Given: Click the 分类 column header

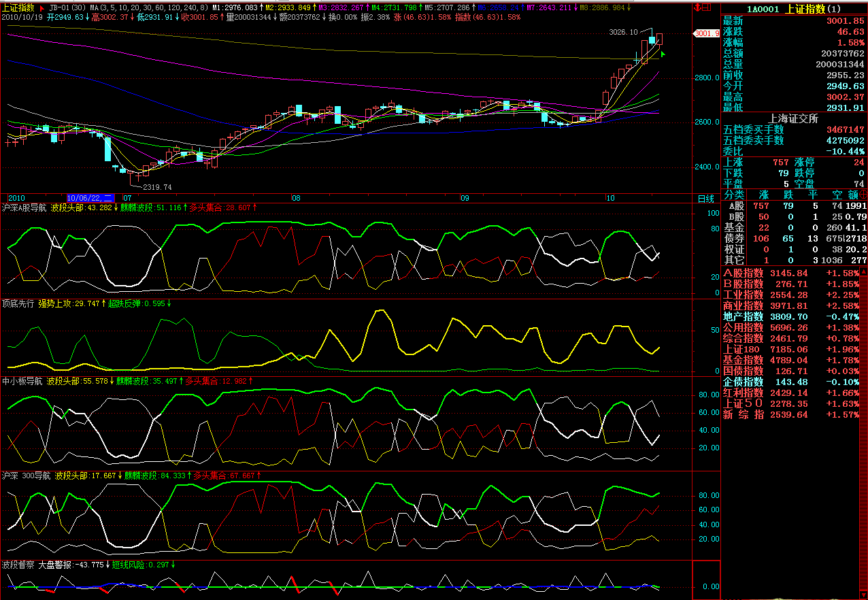Looking at the screenshot, I should click(734, 195).
